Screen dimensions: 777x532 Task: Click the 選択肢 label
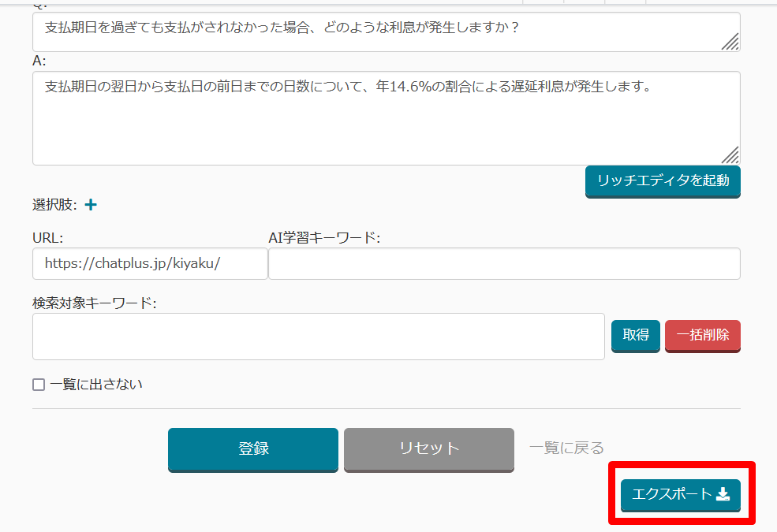click(x=54, y=205)
